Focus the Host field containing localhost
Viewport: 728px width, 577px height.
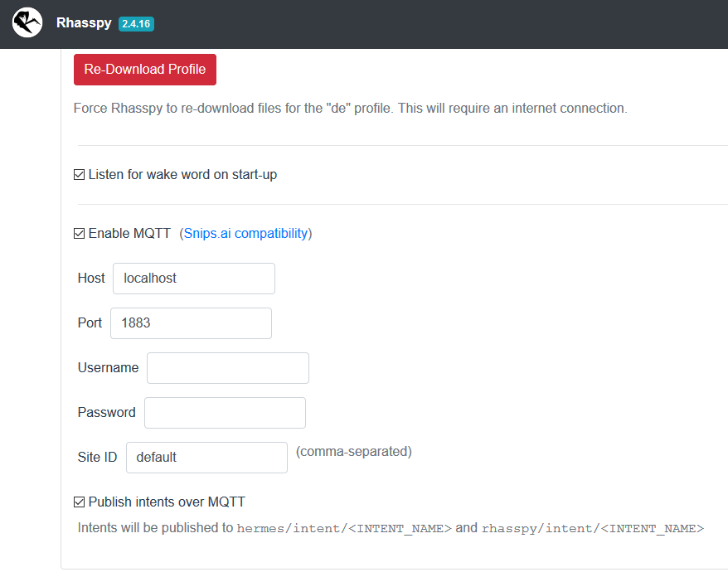193,279
